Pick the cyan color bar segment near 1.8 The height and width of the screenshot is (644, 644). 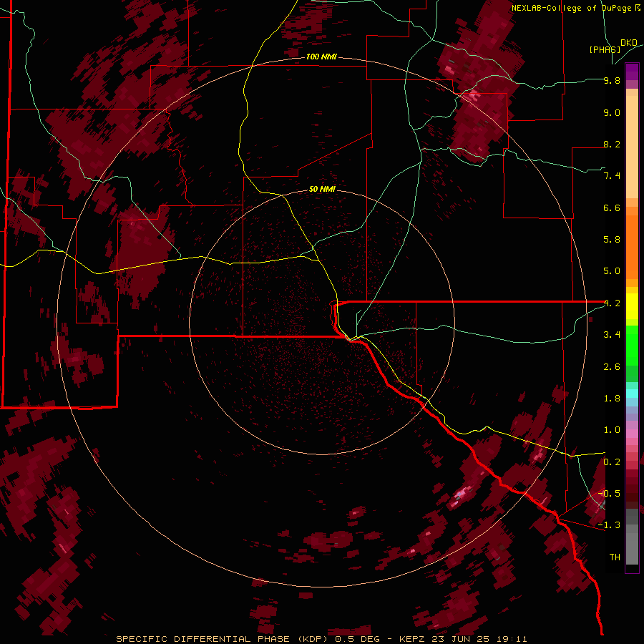[632, 394]
